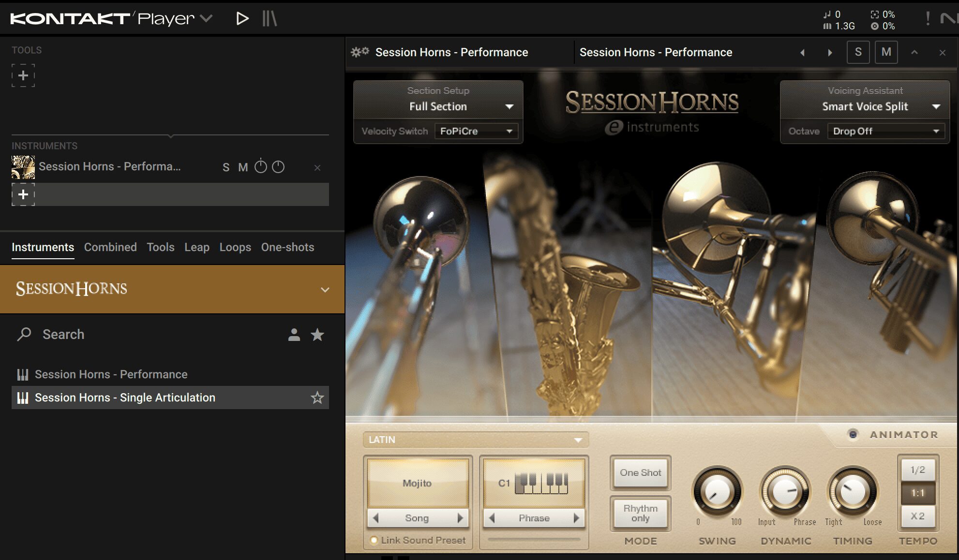Enable One Shot mode
Screen dimensions: 959x560
tap(640, 472)
